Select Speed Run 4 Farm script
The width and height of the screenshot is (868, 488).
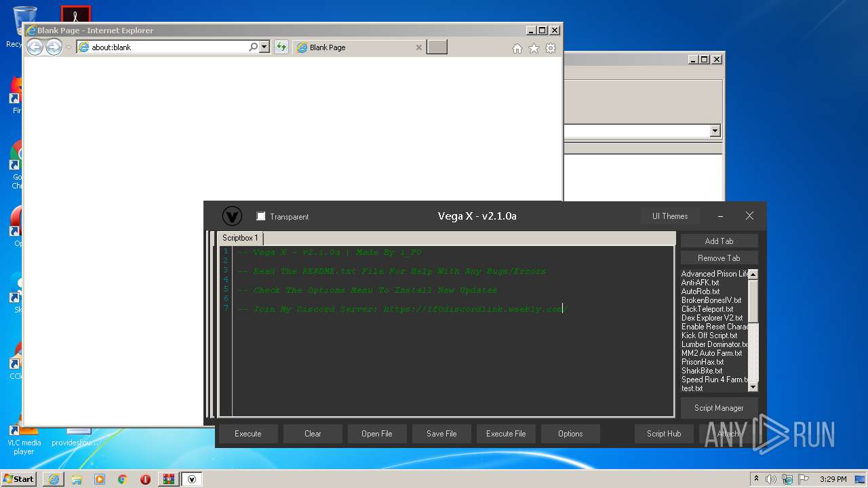(714, 380)
